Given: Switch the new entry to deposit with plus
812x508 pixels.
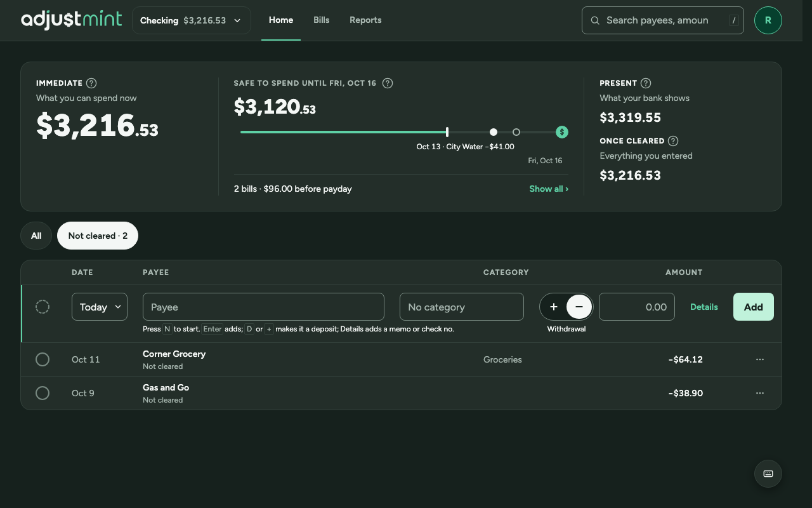Looking at the screenshot, I should click(554, 307).
